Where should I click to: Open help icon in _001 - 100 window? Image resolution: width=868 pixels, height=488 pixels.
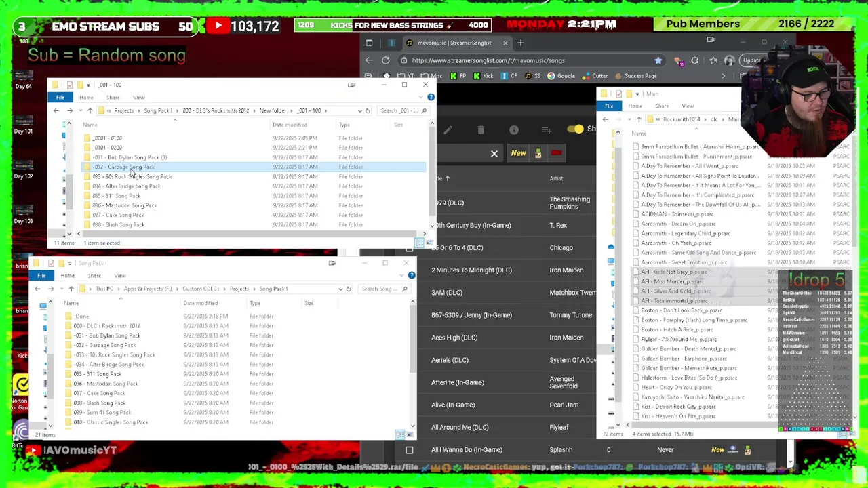coord(431,98)
